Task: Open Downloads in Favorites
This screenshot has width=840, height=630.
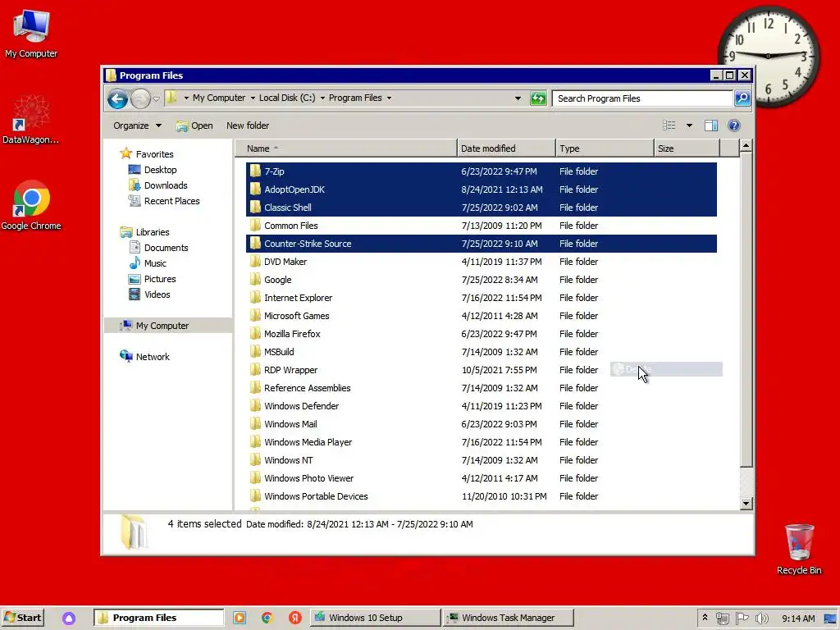Action: (157, 185)
